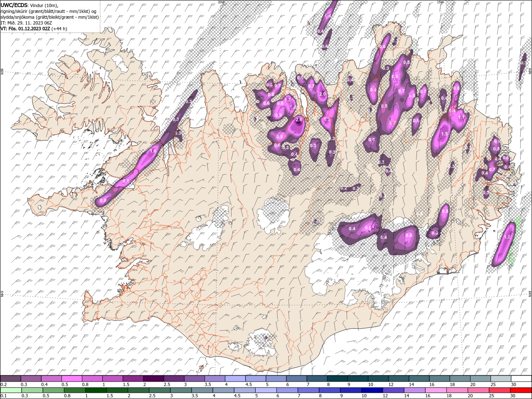The image size is (532, 399).
Task: Click the green 0.8 swatch on the lower scale
Action: coord(74,390)
